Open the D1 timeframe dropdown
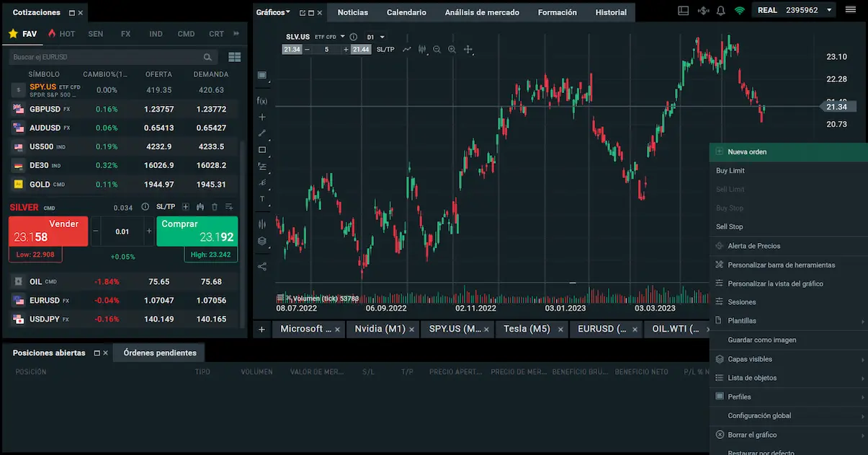The height and width of the screenshot is (455, 868). pos(375,37)
